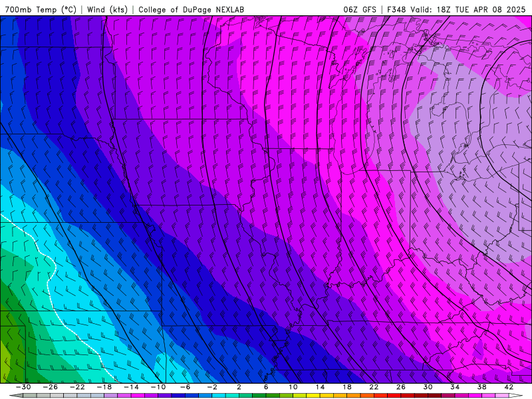The width and height of the screenshot is (532, 399).
Task: Click the -18 temperature scale label
Action: tap(104, 387)
